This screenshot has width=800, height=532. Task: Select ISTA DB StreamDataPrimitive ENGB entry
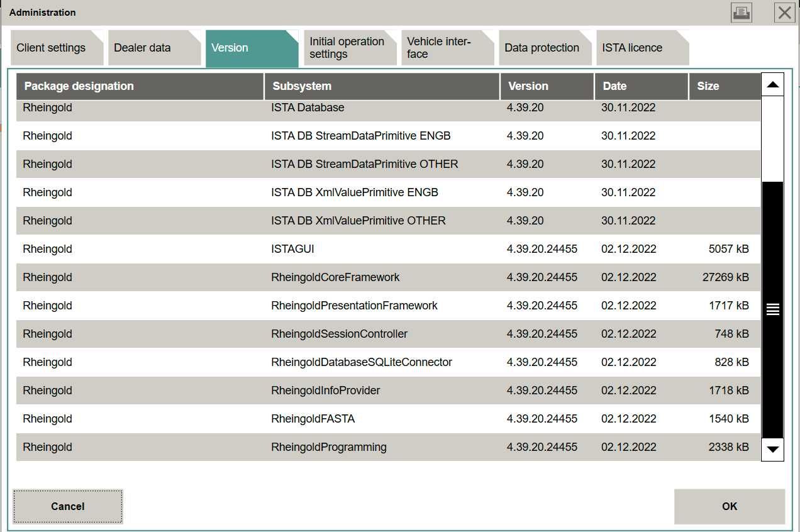388,136
